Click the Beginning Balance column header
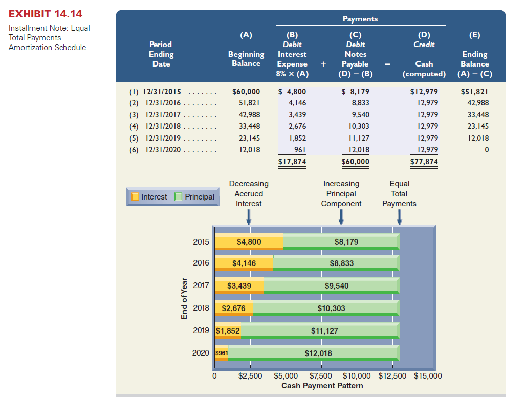The width and height of the screenshot is (526, 420). coord(246,59)
